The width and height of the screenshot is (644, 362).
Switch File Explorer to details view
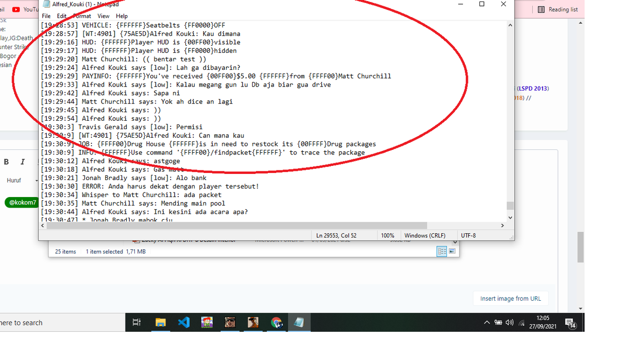pyautogui.click(x=442, y=251)
